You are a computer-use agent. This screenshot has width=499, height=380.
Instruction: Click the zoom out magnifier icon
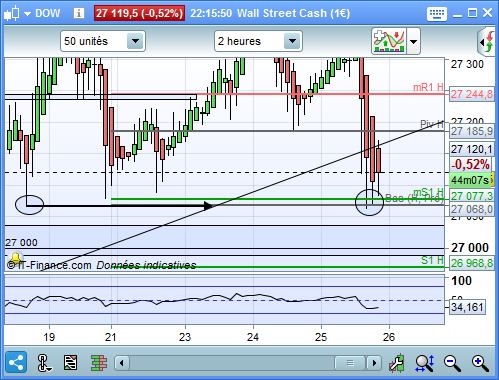click(452, 363)
